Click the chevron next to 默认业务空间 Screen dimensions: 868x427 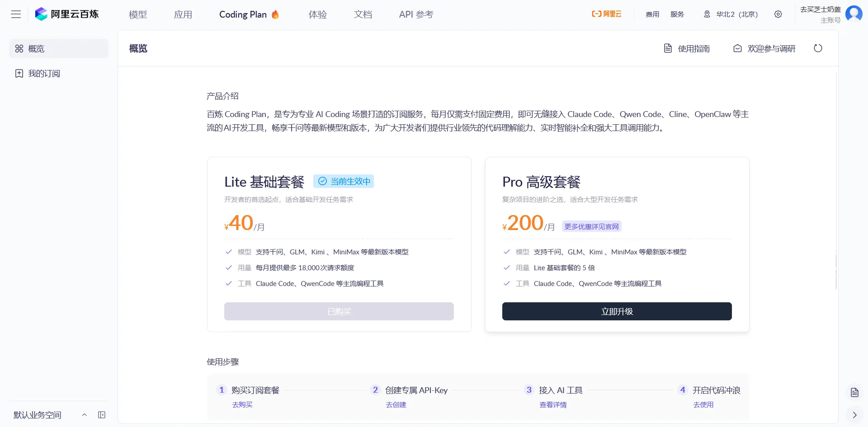click(84, 415)
